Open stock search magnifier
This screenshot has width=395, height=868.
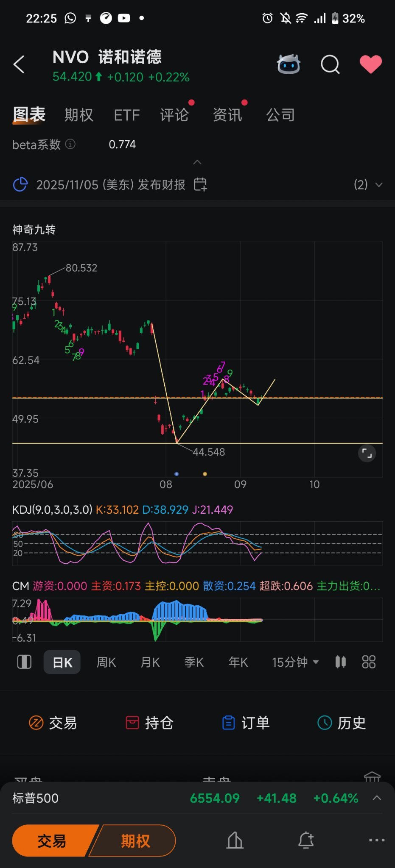click(330, 65)
